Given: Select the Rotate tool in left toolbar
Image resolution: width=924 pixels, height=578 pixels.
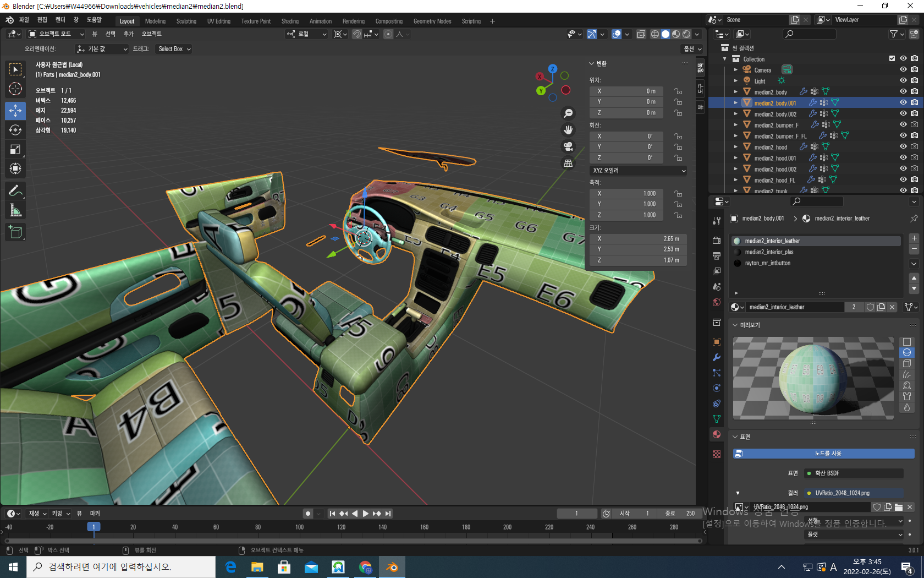Looking at the screenshot, I should [x=15, y=130].
